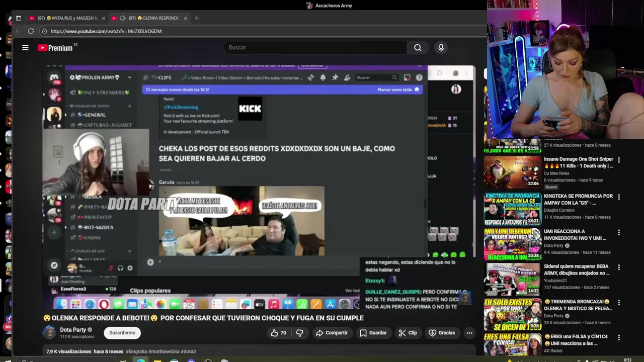Click the 7,9 K visualizaciones text
The image size is (644, 362).
68,351
